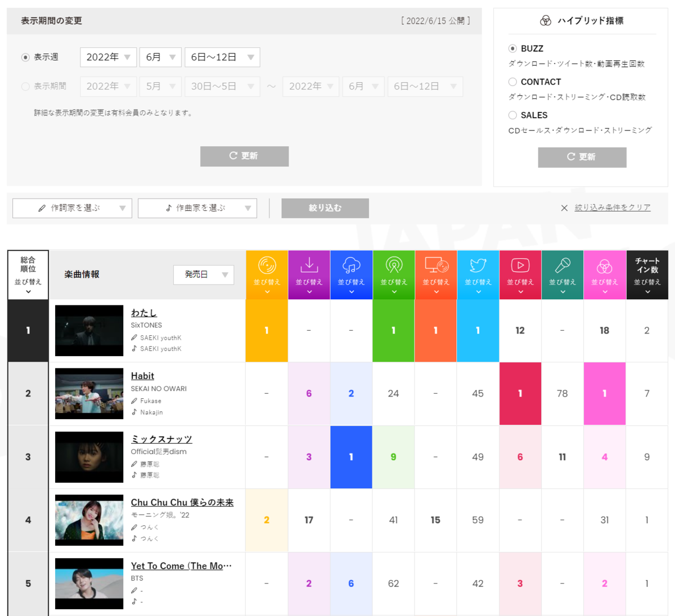Image resolution: width=675 pixels, height=616 pixels.
Task: Click the pink hybrid rank 1 cell for Habit
Action: tap(605, 394)
